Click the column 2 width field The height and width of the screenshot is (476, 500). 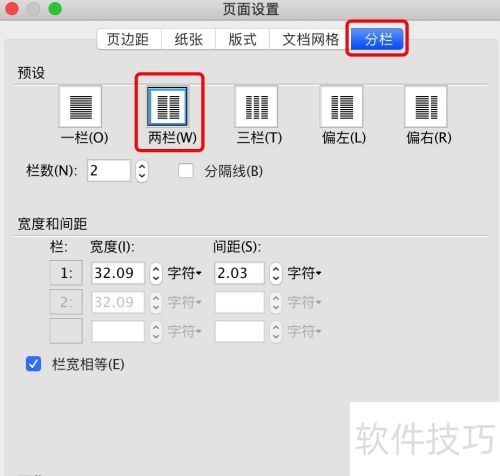click(x=118, y=302)
